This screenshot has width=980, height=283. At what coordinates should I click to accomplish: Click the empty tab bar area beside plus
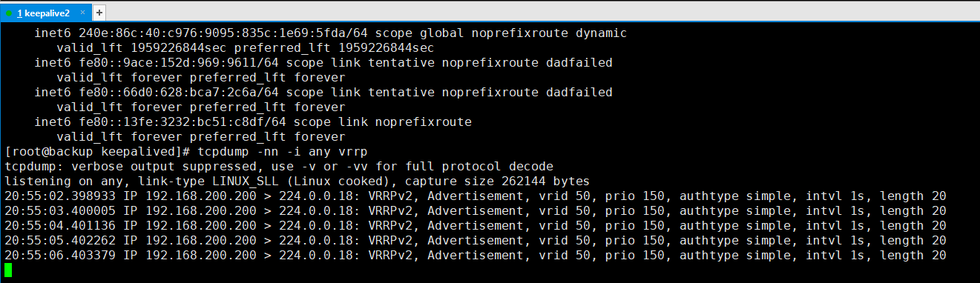542,13
